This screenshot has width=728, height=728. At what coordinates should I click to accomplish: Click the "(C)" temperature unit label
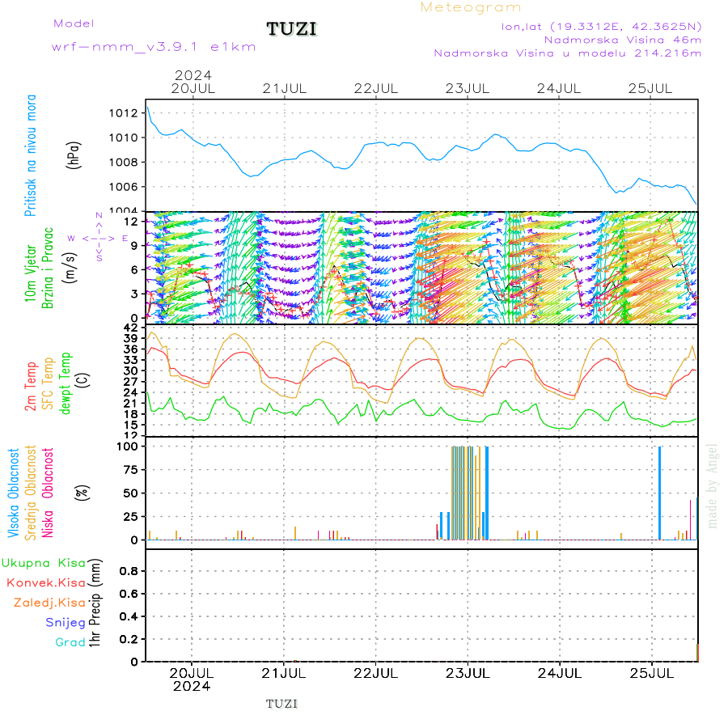84,380
